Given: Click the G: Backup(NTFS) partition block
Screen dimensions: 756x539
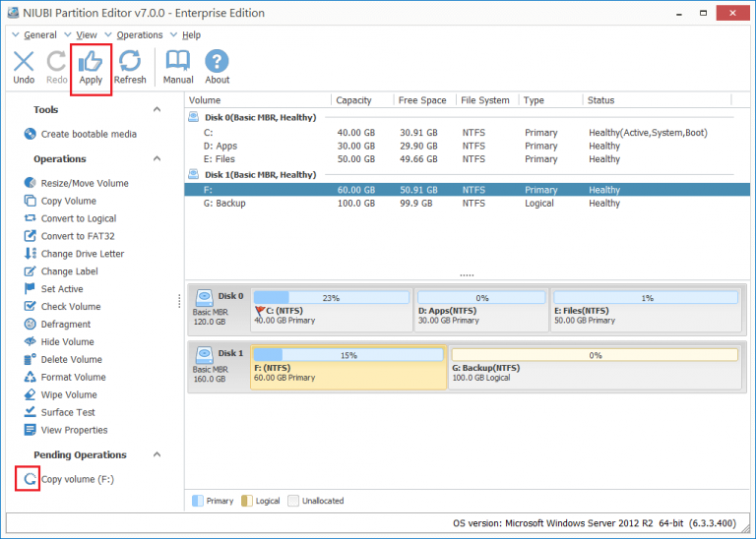Looking at the screenshot, I should [595, 368].
